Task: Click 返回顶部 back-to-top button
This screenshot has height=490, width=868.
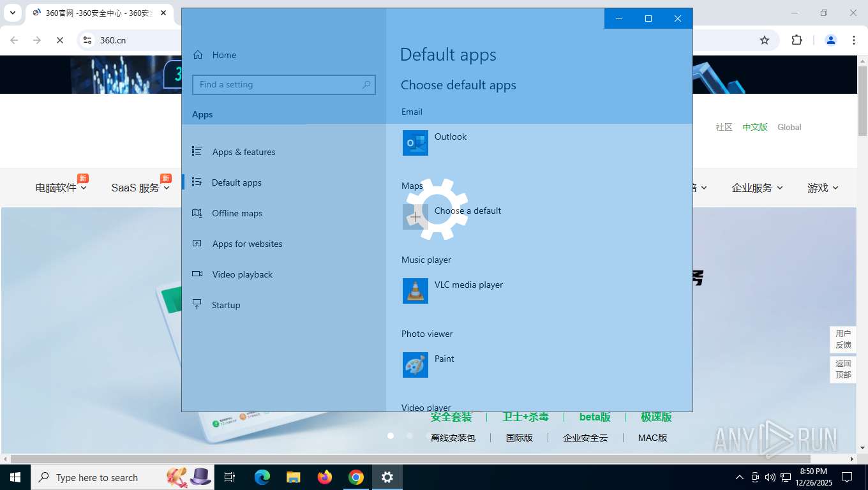Action: 843,369
